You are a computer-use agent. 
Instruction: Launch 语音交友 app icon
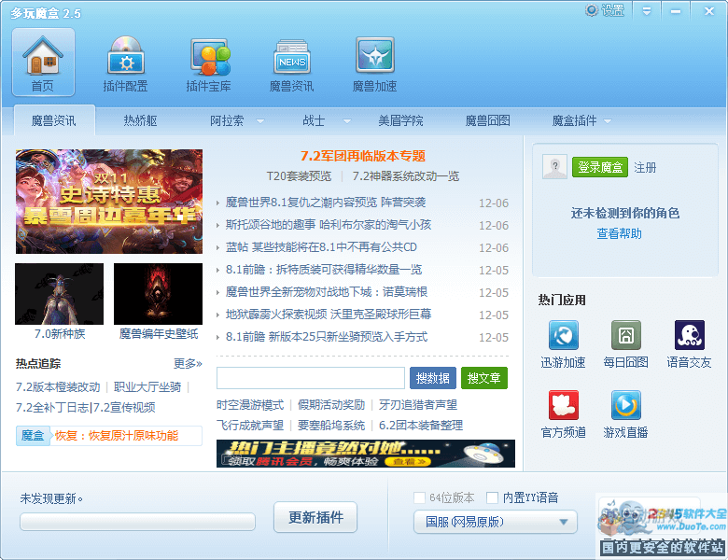pos(689,335)
